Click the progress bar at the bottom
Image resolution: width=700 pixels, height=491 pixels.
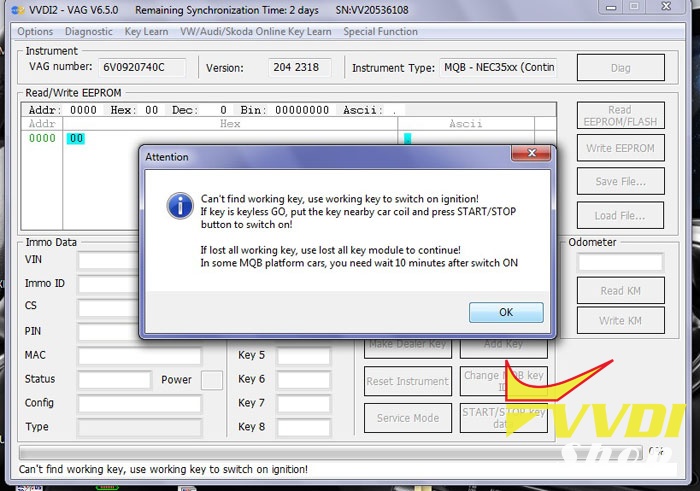pyautogui.click(x=330, y=453)
